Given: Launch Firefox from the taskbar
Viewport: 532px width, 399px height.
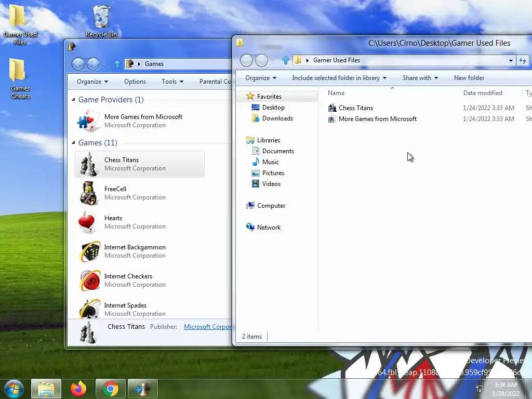Looking at the screenshot, I should pos(78,389).
